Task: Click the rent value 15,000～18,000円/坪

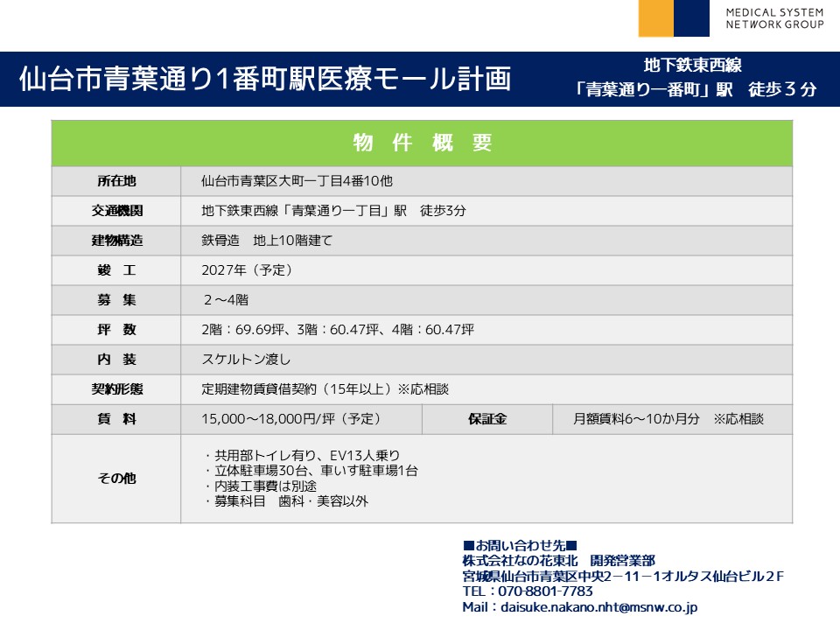Action: 290,419
